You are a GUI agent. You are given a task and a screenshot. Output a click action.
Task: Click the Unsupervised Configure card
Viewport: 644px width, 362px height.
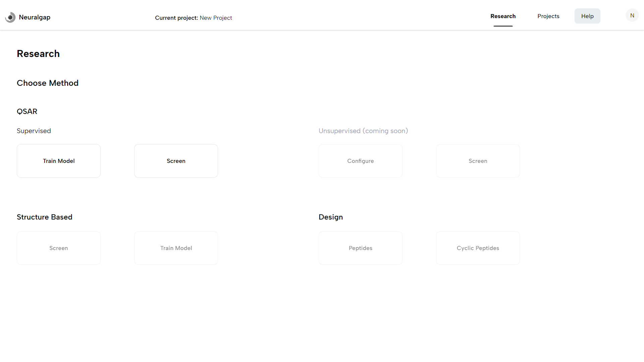pos(361,161)
